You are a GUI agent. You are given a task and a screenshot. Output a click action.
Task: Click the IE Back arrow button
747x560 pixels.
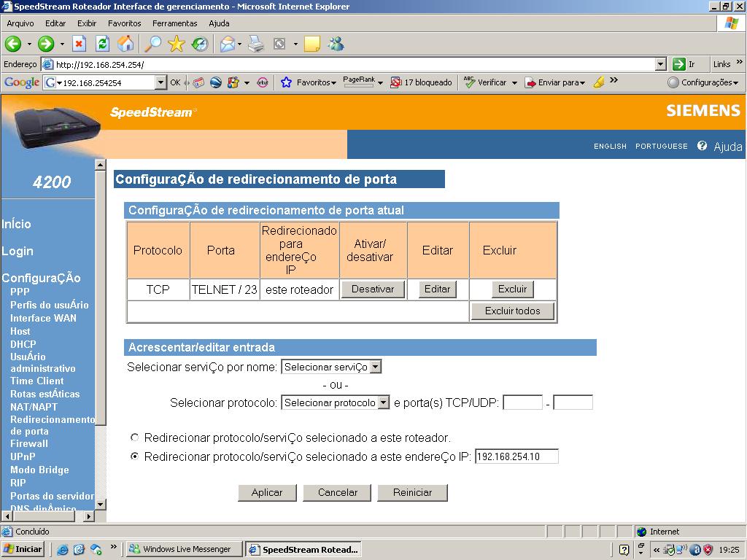click(x=13, y=44)
